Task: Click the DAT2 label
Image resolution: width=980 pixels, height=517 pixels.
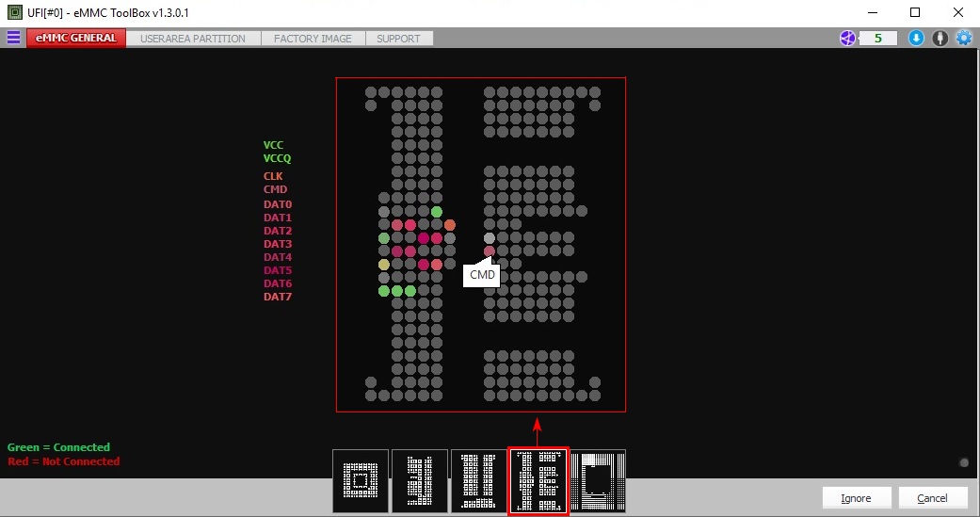Action: [x=278, y=231]
